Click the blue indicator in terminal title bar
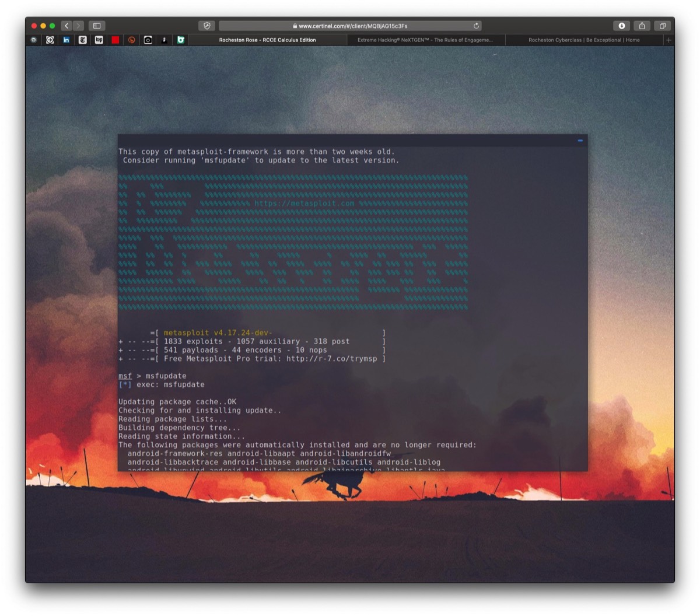This screenshot has height=616, width=700. click(x=580, y=141)
